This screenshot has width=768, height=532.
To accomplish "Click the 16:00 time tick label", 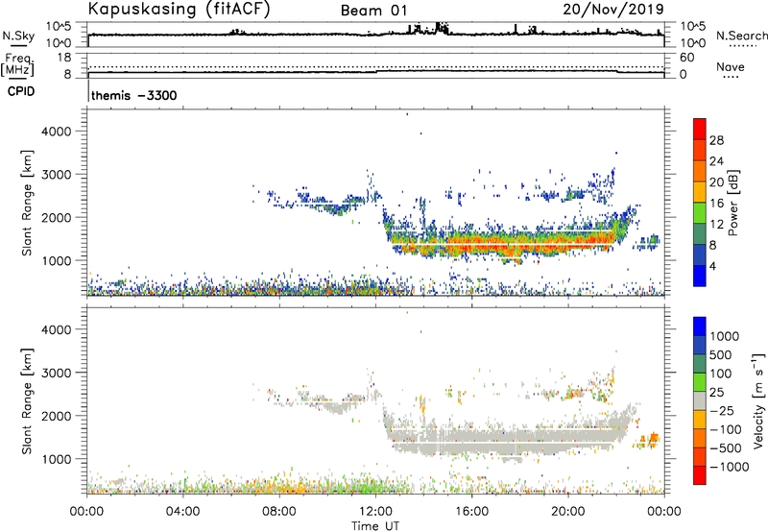I will tap(471, 512).
